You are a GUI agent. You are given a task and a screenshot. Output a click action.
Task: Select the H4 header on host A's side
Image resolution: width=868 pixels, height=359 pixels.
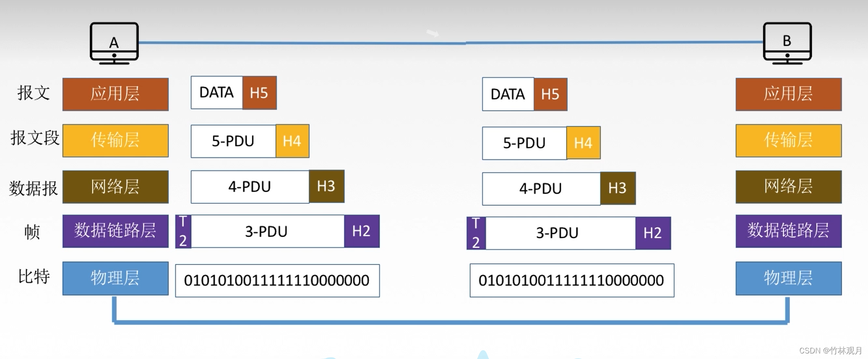[x=293, y=141]
